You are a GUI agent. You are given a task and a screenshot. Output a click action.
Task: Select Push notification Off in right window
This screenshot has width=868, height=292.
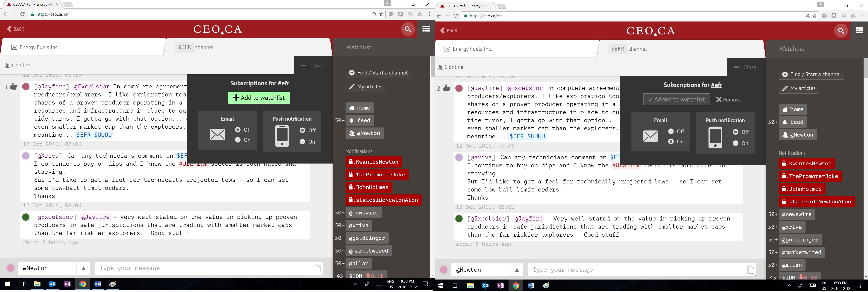click(x=736, y=132)
